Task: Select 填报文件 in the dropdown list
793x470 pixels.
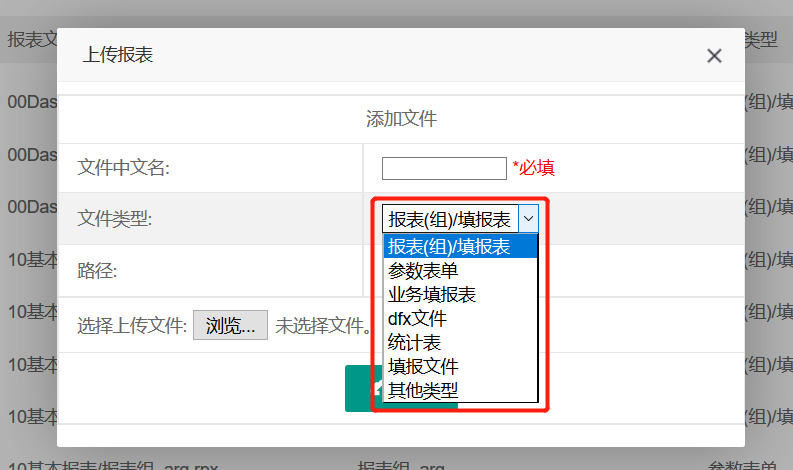Action: 460,366
